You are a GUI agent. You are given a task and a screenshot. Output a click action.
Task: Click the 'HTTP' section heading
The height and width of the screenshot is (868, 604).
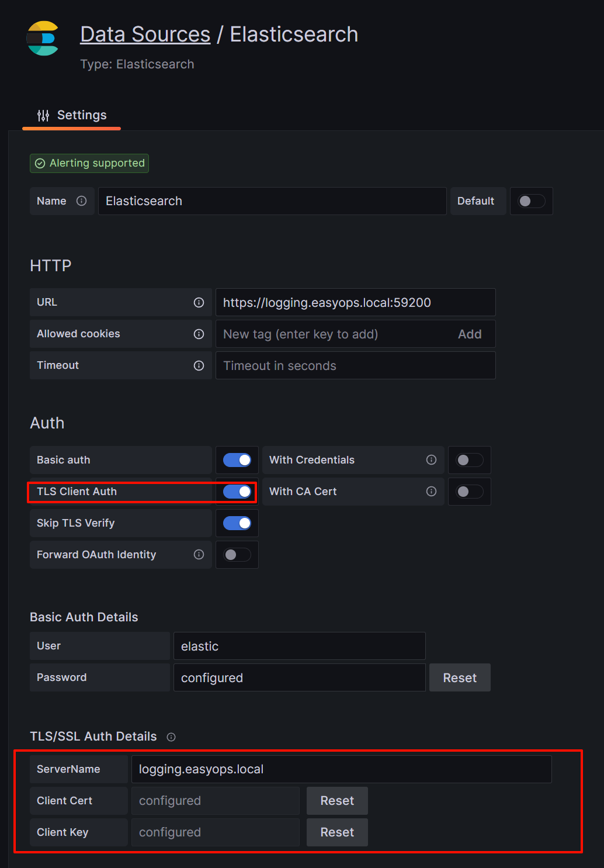(51, 266)
